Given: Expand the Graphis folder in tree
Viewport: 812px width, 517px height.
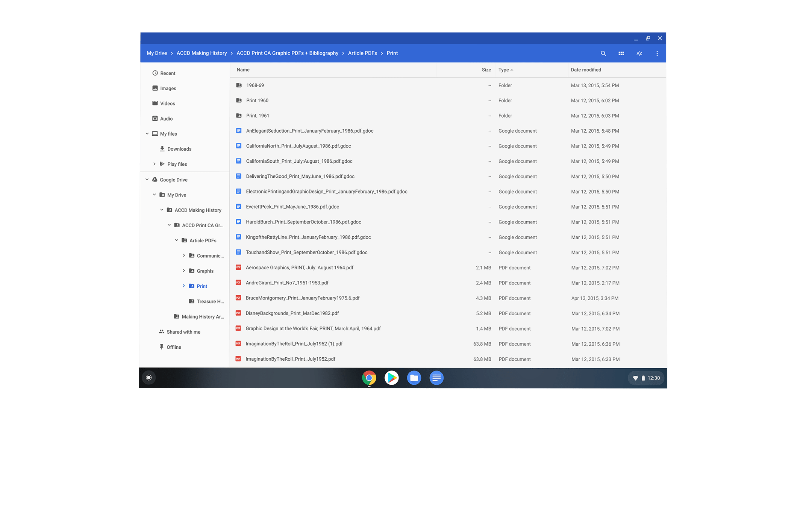Looking at the screenshot, I should 184,271.
